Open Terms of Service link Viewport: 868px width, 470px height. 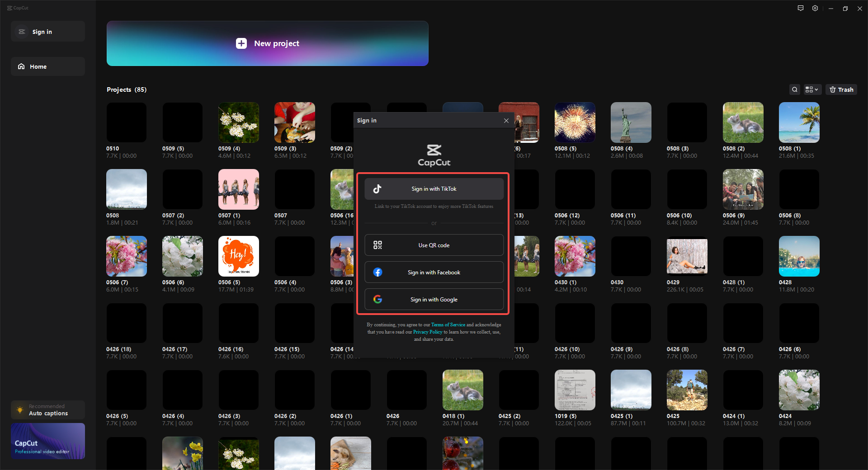[x=448, y=324]
